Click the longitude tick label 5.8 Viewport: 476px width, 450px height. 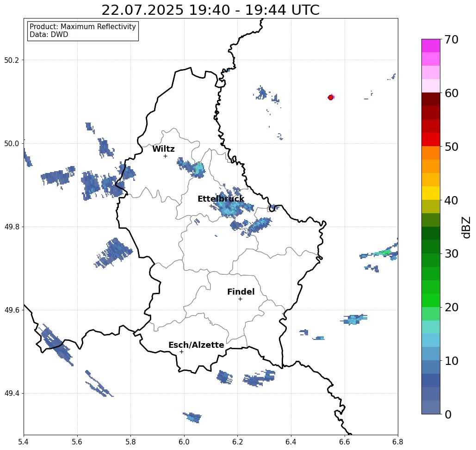pyautogui.click(x=130, y=442)
